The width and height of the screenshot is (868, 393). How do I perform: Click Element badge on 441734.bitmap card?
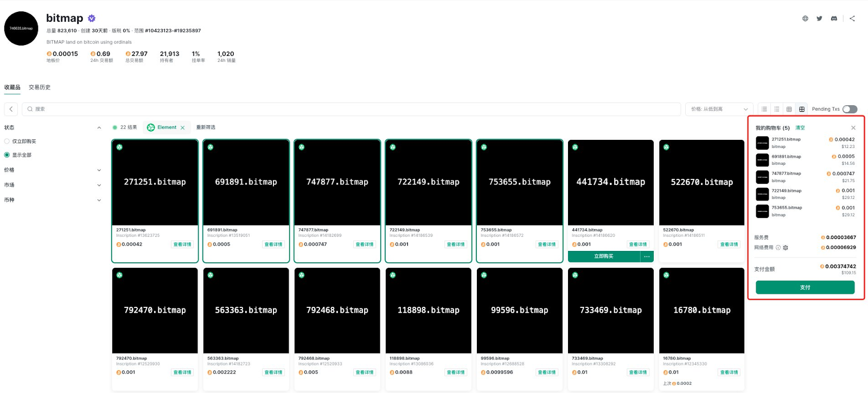click(575, 147)
